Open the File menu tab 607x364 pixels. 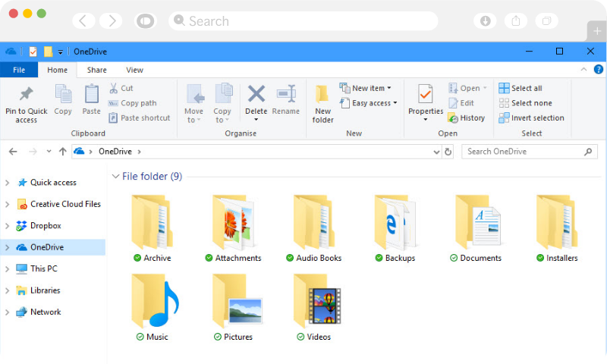pos(19,70)
